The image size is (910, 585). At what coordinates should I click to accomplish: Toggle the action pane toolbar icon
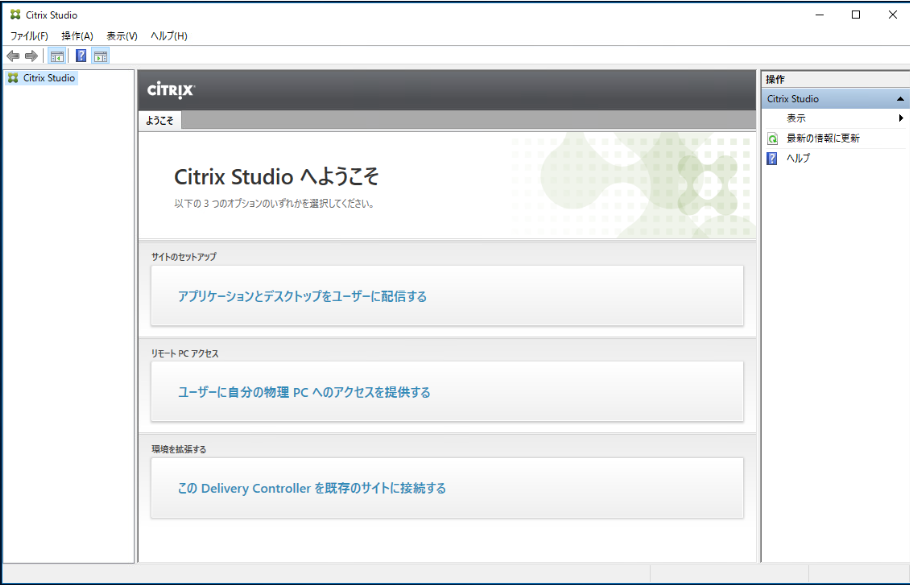tap(101, 56)
